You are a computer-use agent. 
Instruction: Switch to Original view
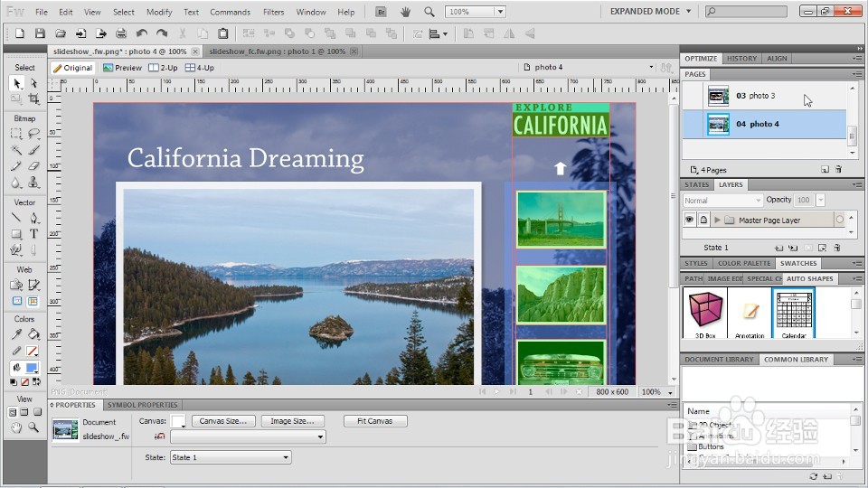click(73, 68)
